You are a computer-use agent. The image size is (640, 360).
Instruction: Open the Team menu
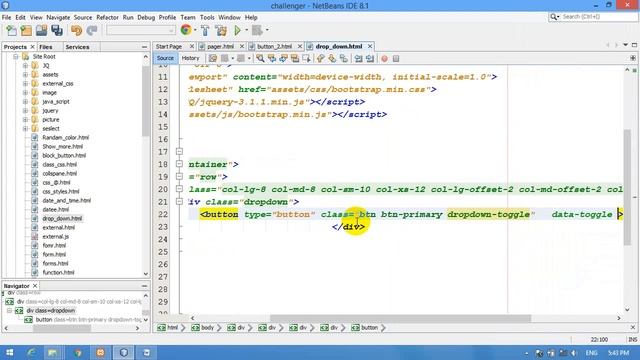coord(188,18)
